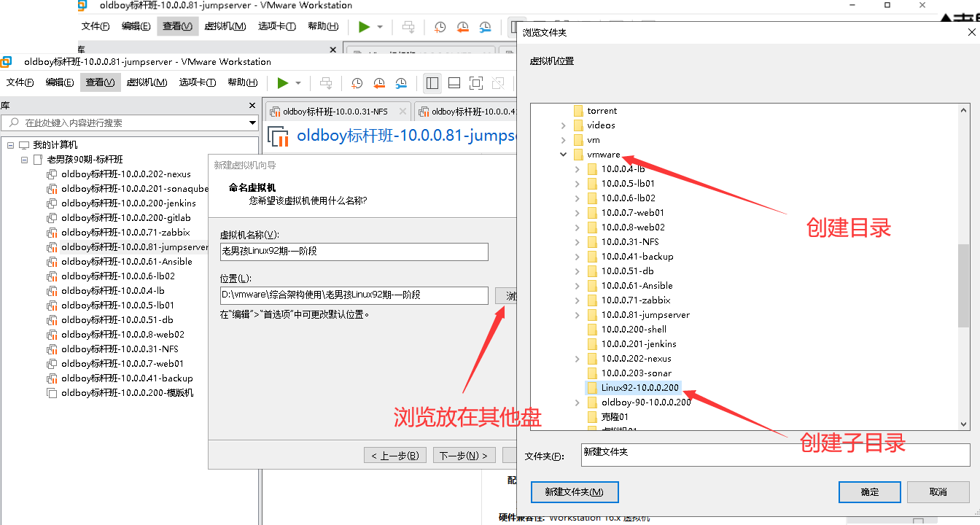This screenshot has width=980, height=525.
Task: Select oldboy标杆班-10.0.0.81-jumpserver in the library
Action: 135,247
